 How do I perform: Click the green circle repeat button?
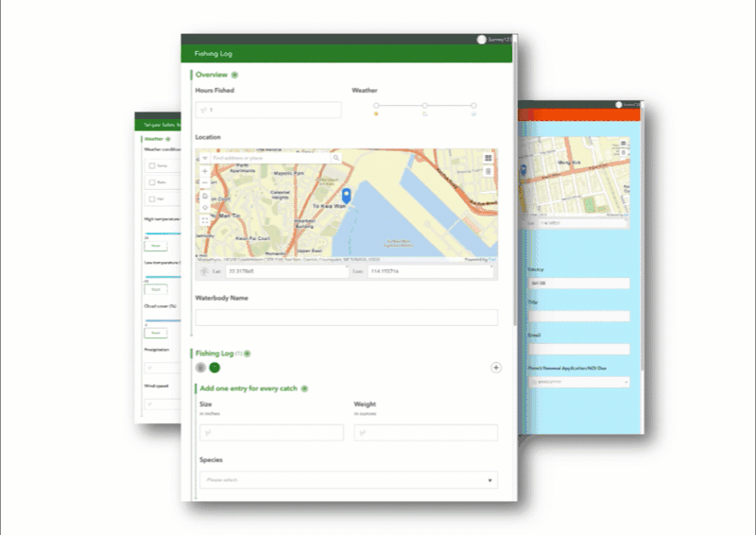(x=215, y=368)
